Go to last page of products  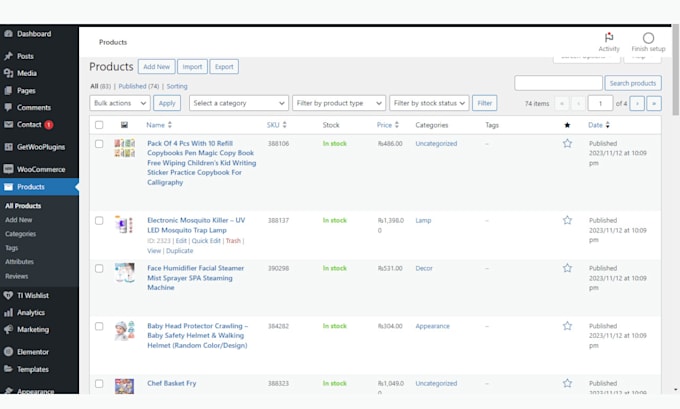pyautogui.click(x=654, y=103)
